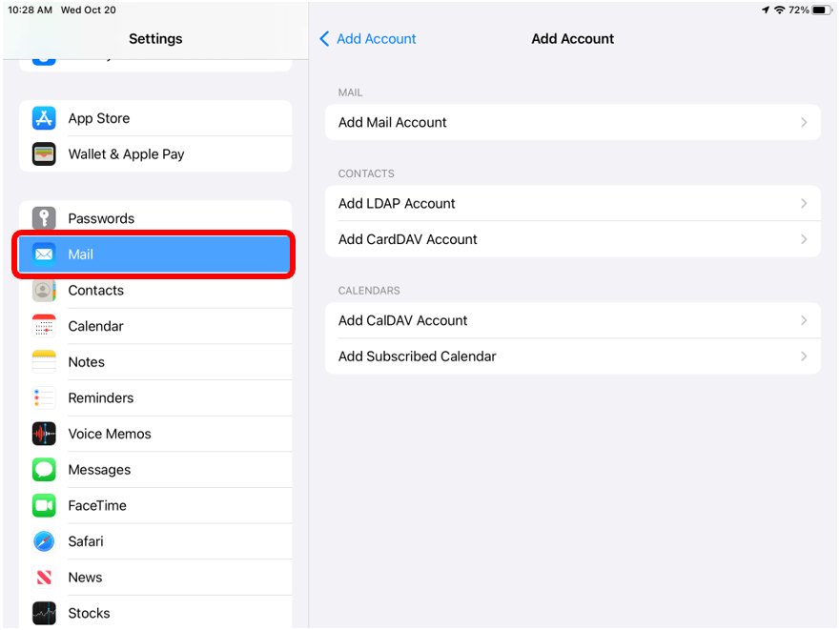Open Stocks settings
840x630 pixels.
click(x=155, y=613)
